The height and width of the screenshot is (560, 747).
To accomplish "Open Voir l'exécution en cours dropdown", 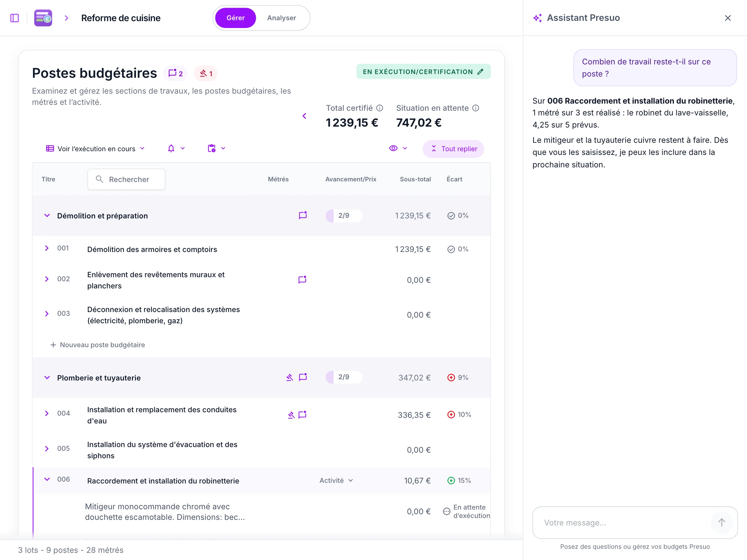I will tap(95, 148).
